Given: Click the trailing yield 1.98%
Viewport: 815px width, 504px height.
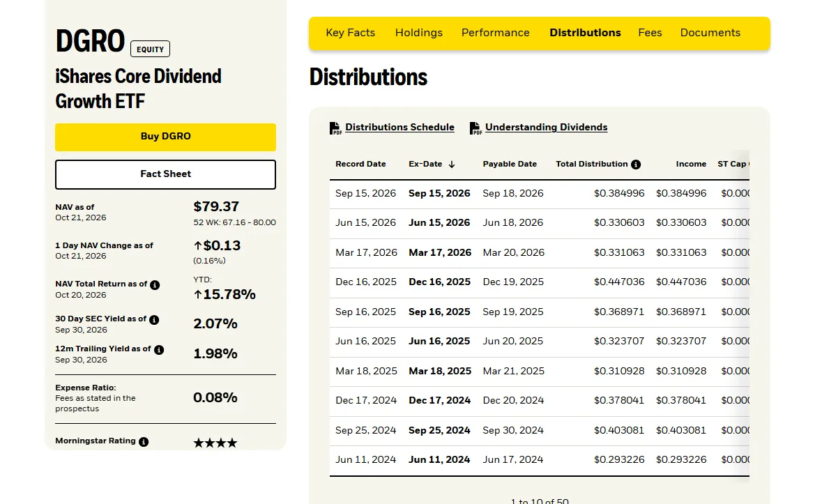Looking at the screenshot, I should coord(215,354).
